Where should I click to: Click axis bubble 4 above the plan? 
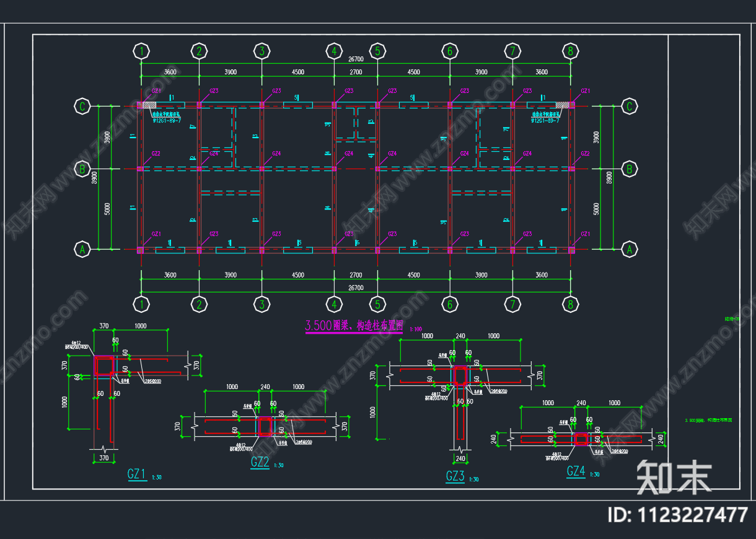[x=334, y=51]
